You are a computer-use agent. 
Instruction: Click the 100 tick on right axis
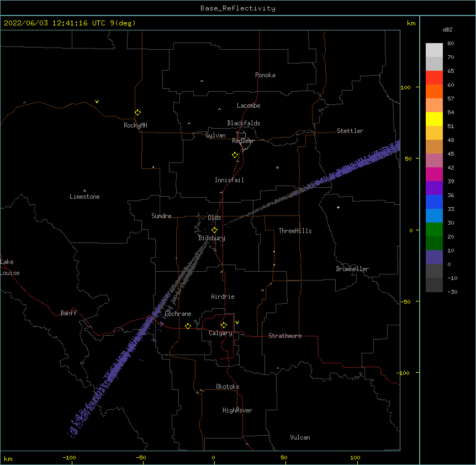coord(405,87)
